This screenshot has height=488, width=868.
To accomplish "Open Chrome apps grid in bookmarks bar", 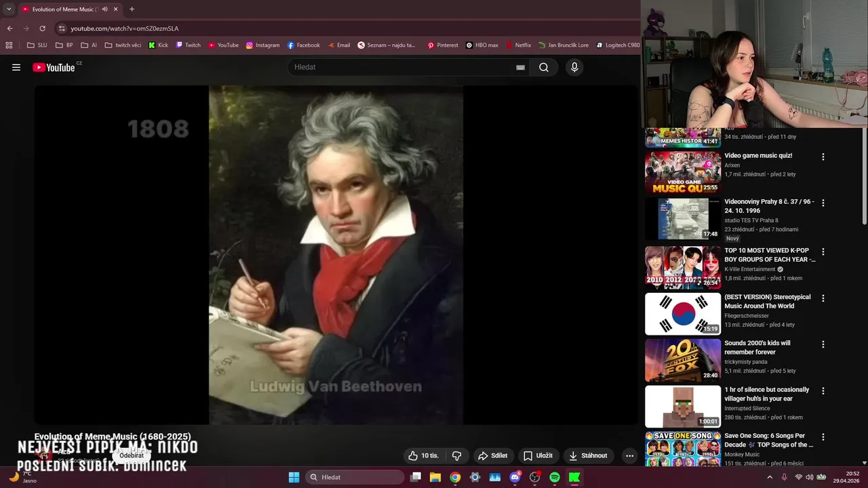I will pos(9,45).
